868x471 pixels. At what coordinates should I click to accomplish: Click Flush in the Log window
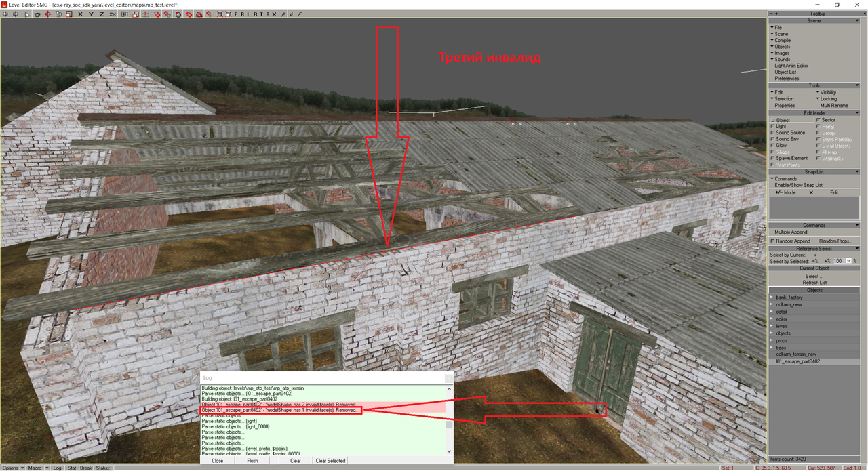coord(252,461)
